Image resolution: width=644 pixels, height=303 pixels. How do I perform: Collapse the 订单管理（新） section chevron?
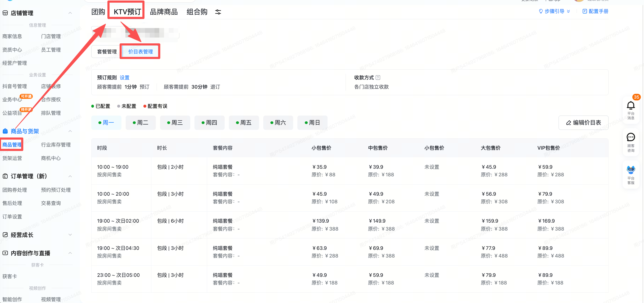point(70,176)
